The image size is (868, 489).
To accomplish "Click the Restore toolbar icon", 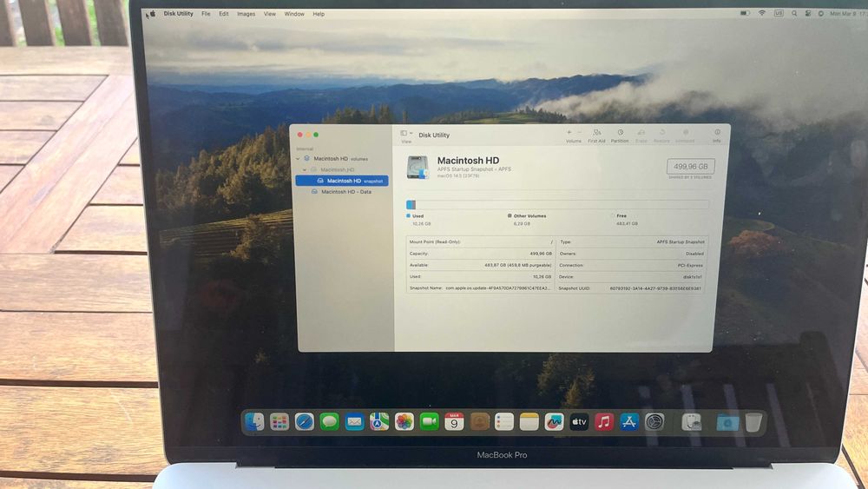I will (x=662, y=133).
